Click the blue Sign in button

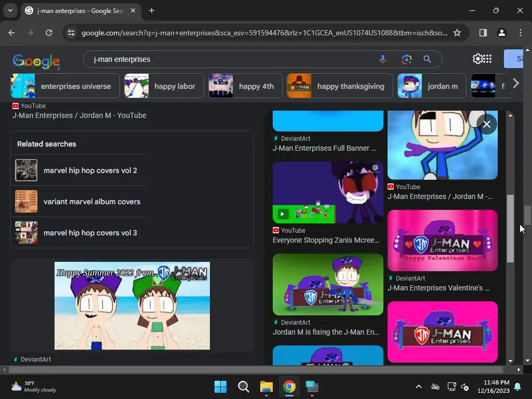pos(513,59)
